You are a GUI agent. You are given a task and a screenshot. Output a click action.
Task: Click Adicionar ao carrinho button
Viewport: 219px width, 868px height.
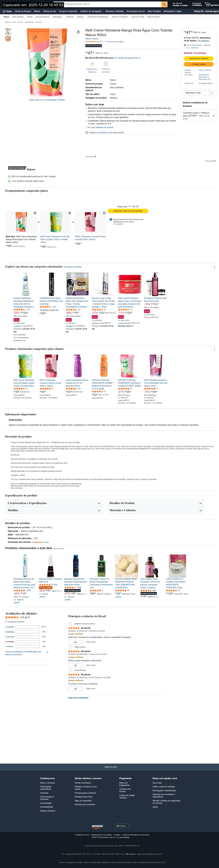(x=198, y=58)
